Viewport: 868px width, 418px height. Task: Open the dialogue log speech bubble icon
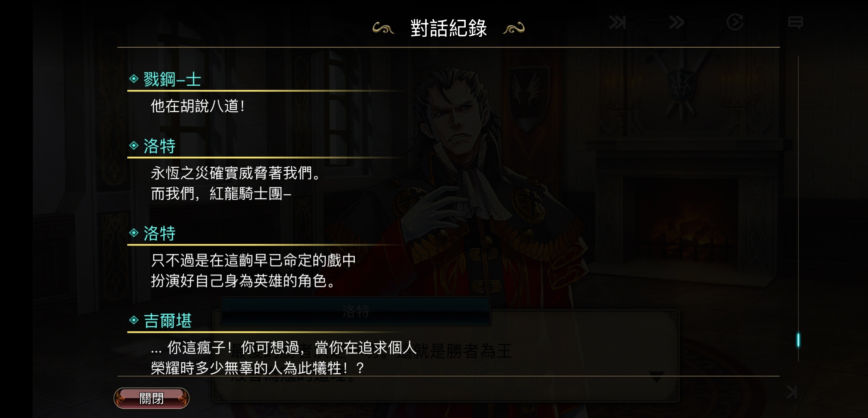point(795,23)
